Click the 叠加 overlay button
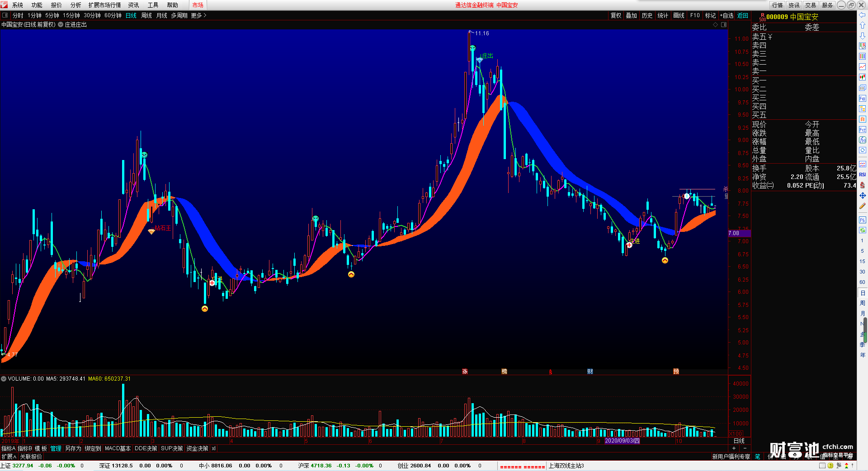 [x=632, y=15]
